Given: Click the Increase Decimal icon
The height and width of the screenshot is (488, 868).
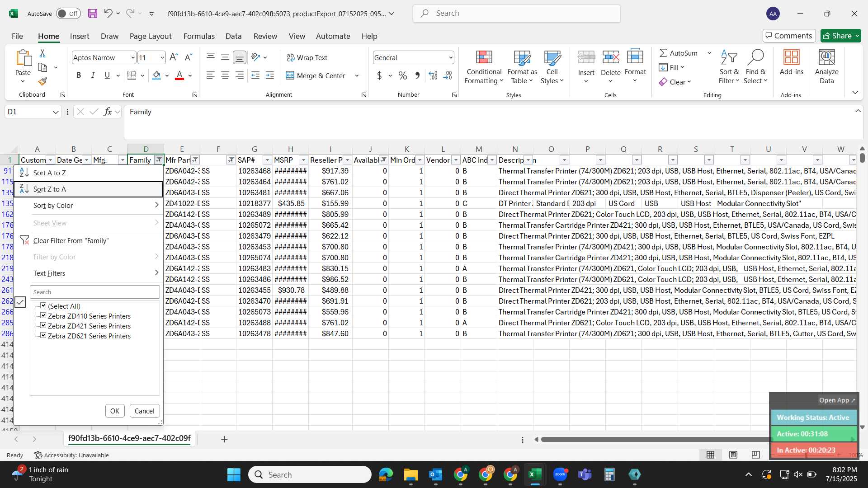Looking at the screenshot, I should (x=433, y=75).
